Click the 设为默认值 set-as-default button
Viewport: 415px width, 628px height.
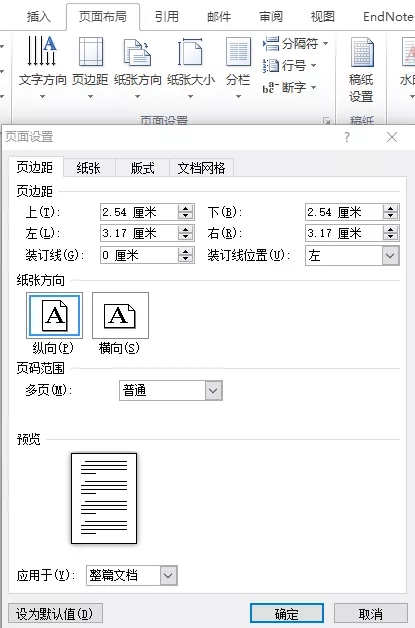coord(55,614)
